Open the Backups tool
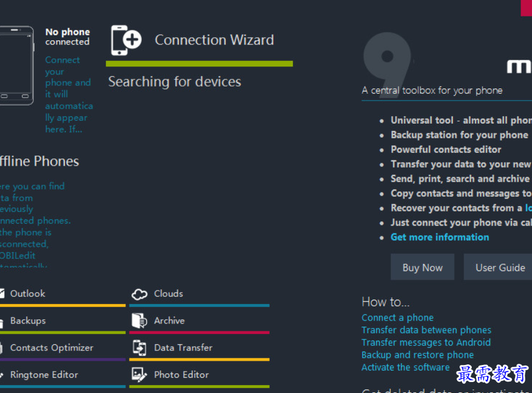Image resolution: width=532 pixels, height=393 pixels. (x=27, y=320)
